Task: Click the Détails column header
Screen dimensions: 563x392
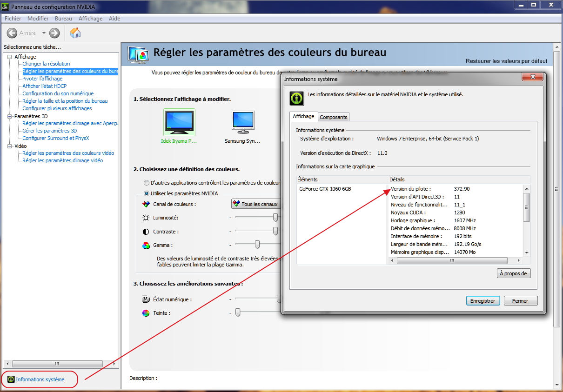Action: pos(459,179)
